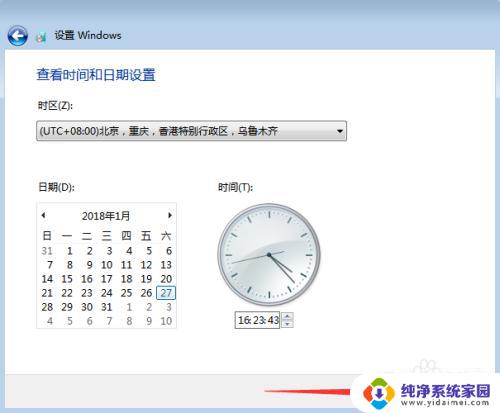Go back using the blue back arrow

17,36
